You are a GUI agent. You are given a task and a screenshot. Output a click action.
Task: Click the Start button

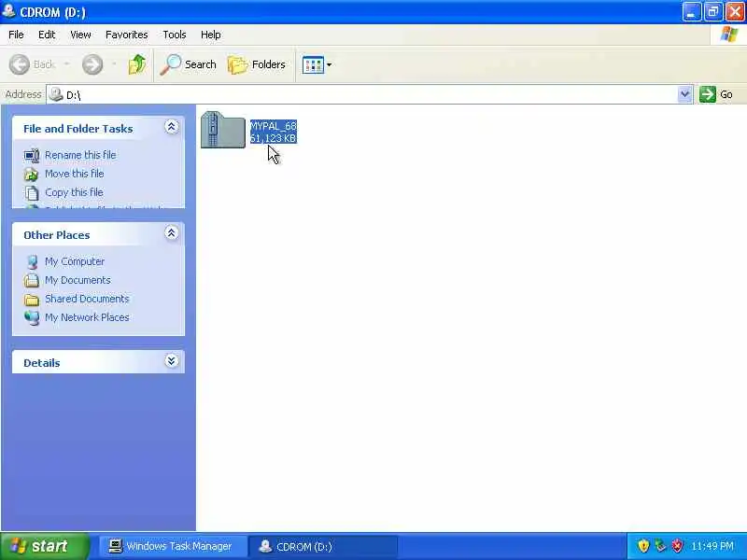point(45,546)
